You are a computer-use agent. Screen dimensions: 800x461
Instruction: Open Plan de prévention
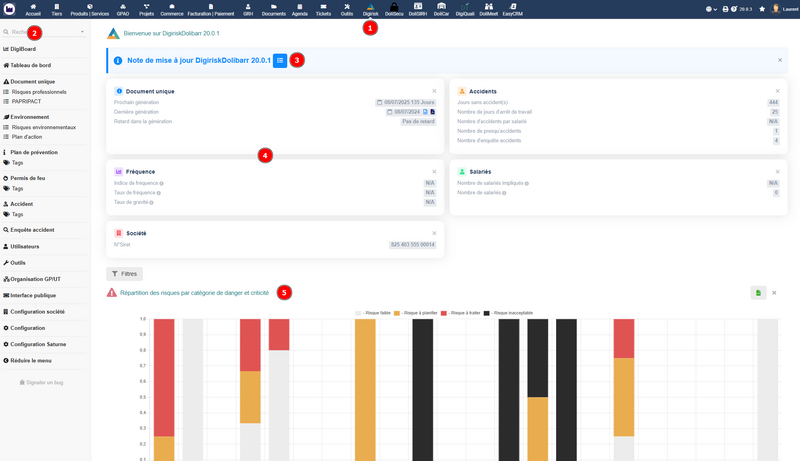pyautogui.click(x=30, y=152)
